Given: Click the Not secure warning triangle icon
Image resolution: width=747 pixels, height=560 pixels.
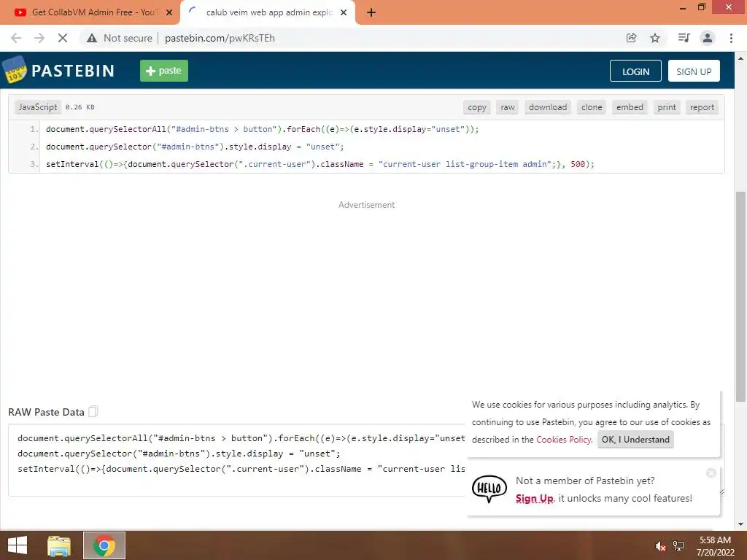Looking at the screenshot, I should click(92, 38).
